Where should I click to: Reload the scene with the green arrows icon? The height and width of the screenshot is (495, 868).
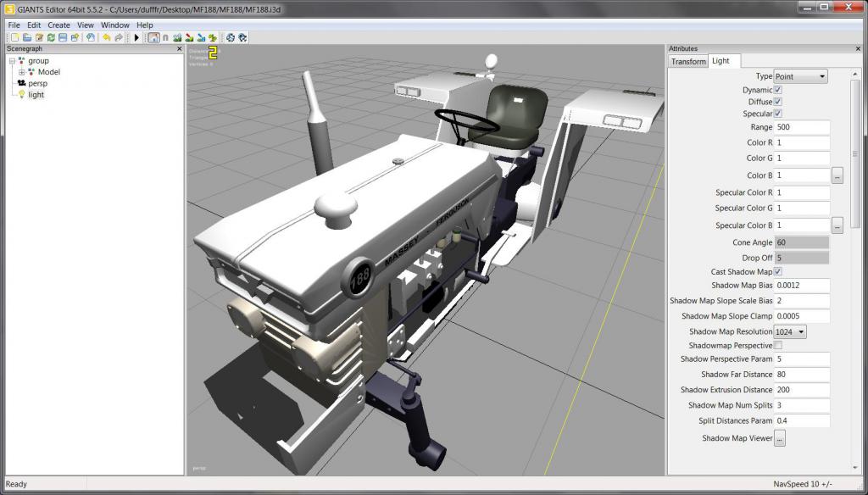(51, 37)
